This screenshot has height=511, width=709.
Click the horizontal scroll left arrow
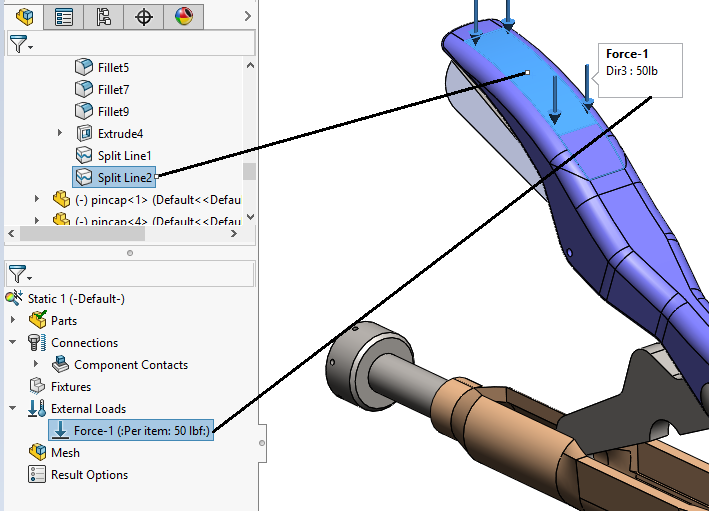[11, 234]
